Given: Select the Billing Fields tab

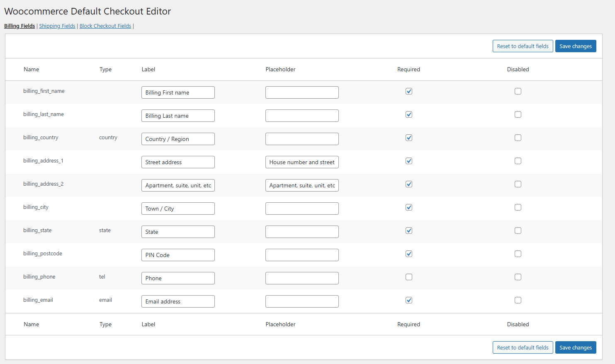Looking at the screenshot, I should coord(19,26).
